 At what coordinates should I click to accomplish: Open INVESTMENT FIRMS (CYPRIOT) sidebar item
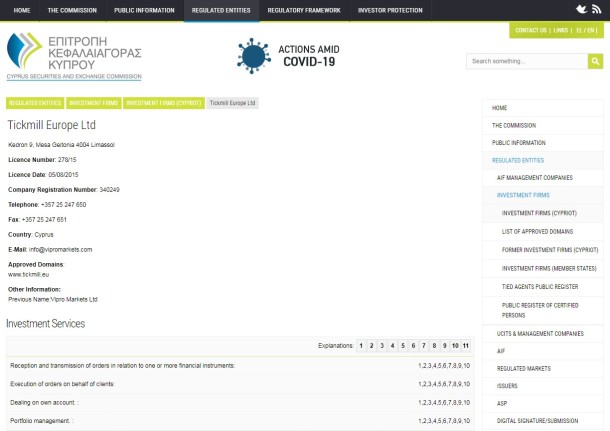pos(543,213)
